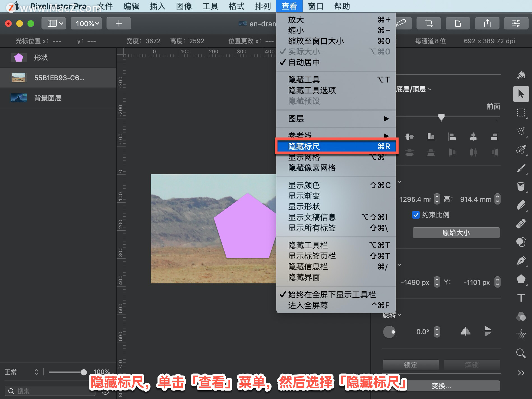Add a new layer with plus button
The width and height of the screenshot is (532, 399).
click(x=119, y=23)
